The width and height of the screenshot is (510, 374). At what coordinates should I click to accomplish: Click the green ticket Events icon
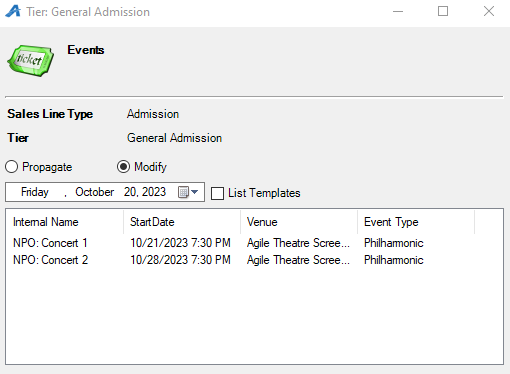31,60
